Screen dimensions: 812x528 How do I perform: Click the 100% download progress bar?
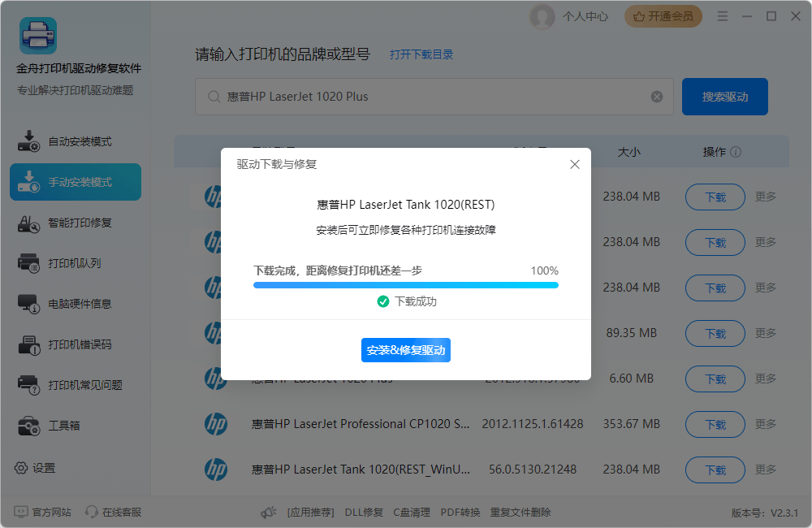[x=406, y=284]
